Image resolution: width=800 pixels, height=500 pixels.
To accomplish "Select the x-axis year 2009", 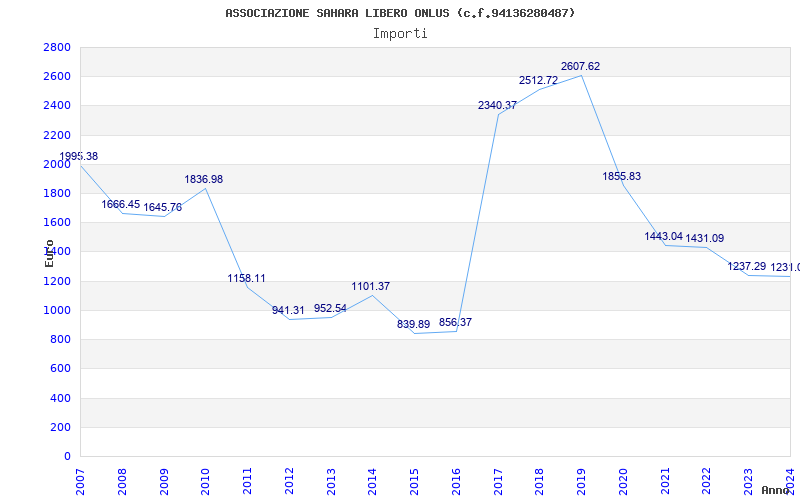I will [x=164, y=482].
